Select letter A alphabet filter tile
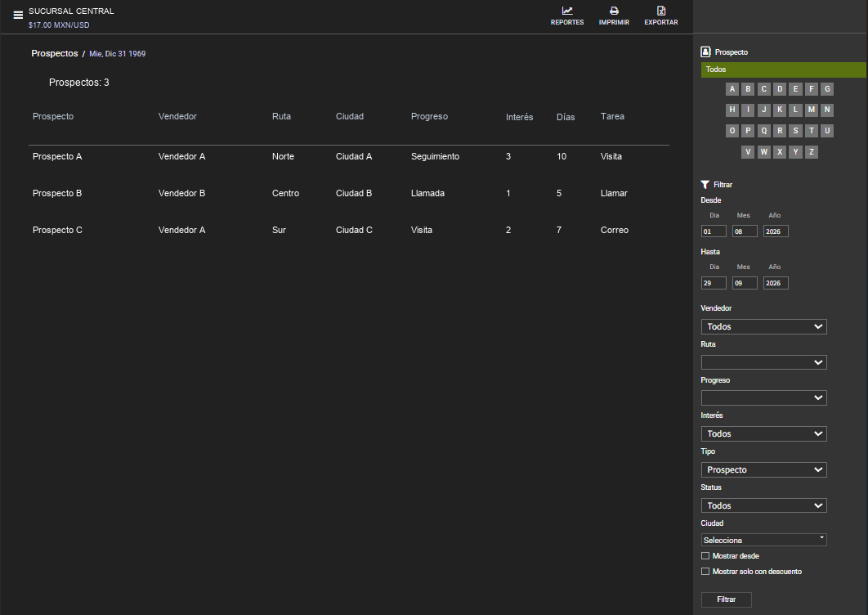 [732, 89]
